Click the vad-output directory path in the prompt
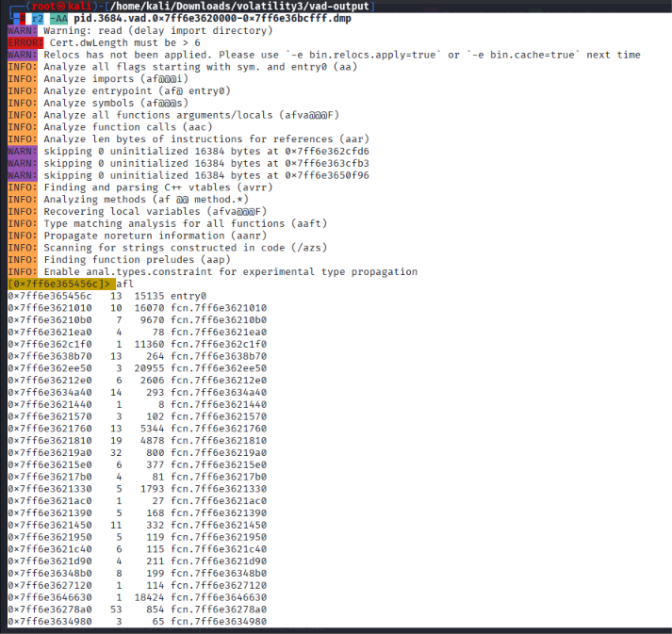Viewport: 672px width, 634px height. pos(240,6)
